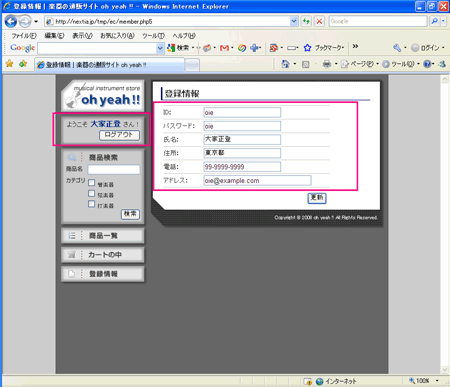The width and height of the screenshot is (450, 387).
Task: Open the Home button dropdown arrow
Action: coord(295,64)
